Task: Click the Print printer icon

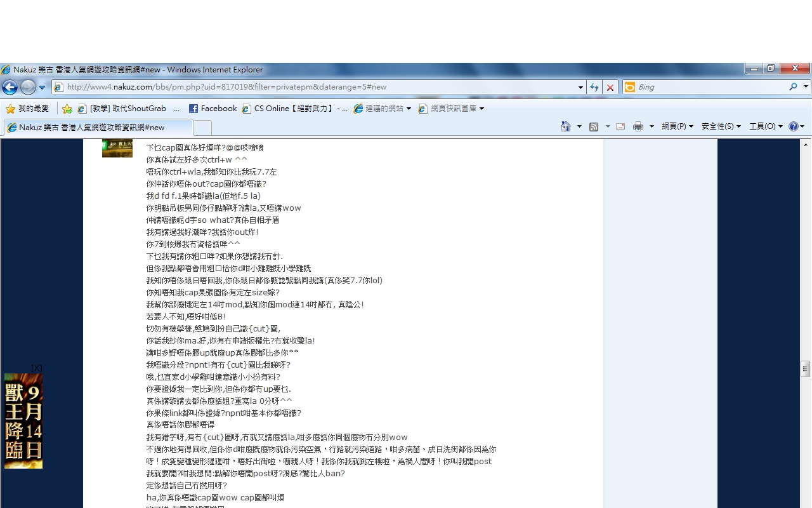Action: click(638, 126)
